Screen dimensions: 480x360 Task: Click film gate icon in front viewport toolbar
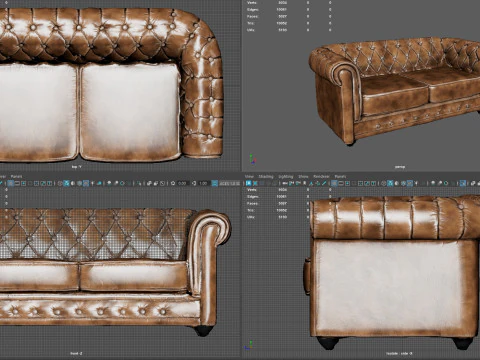point(17,183)
